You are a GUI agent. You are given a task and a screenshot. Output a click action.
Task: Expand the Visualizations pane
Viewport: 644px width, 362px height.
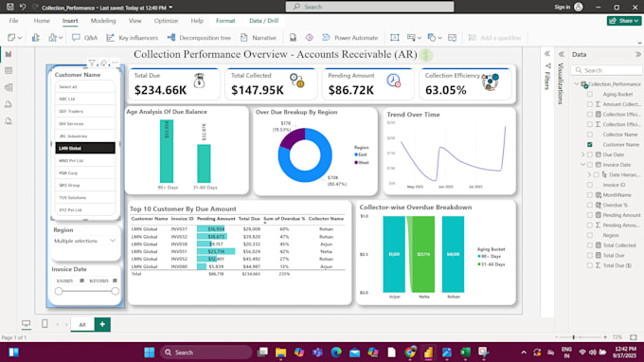tap(562, 54)
